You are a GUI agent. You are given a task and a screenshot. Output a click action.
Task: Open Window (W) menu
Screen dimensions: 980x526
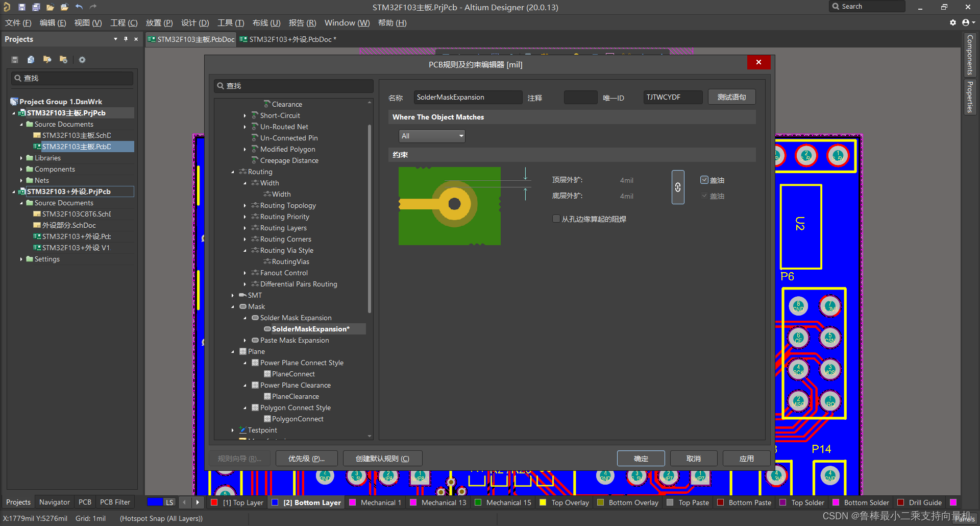point(347,23)
